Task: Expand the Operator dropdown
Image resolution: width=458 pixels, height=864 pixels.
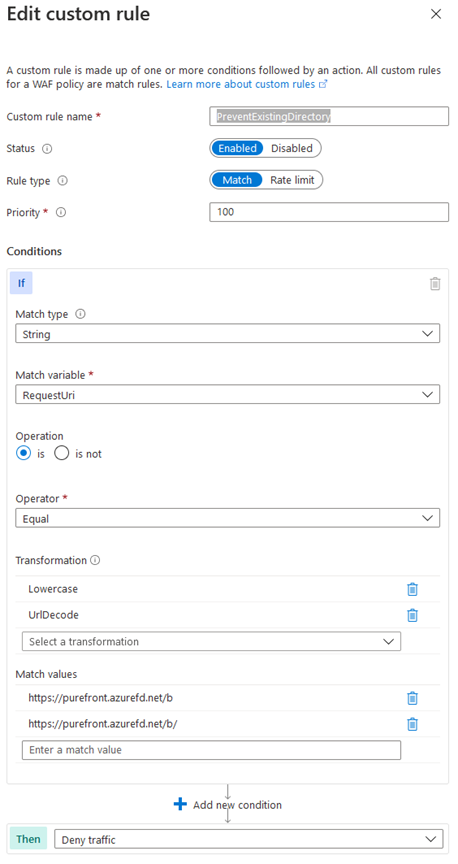Action: pos(228,519)
